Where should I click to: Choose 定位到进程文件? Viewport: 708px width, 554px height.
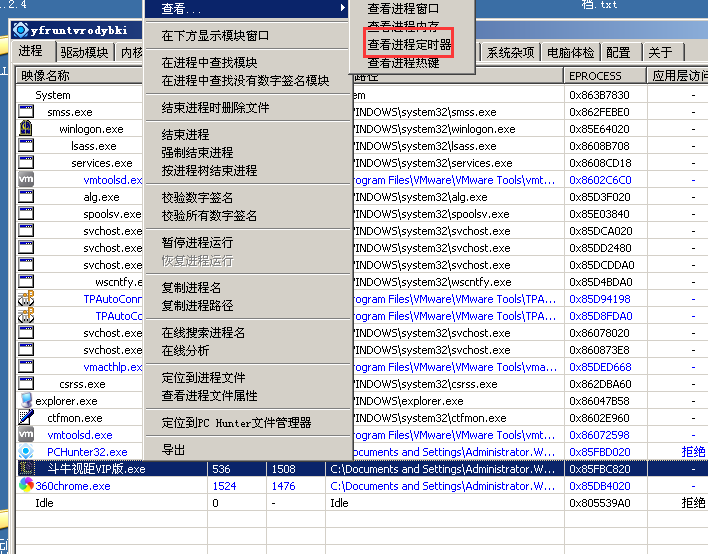(x=203, y=378)
